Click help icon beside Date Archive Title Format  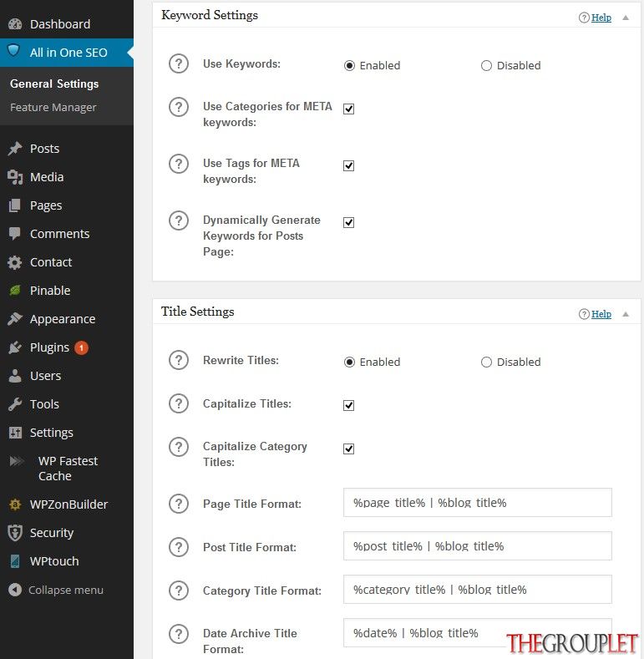point(179,634)
